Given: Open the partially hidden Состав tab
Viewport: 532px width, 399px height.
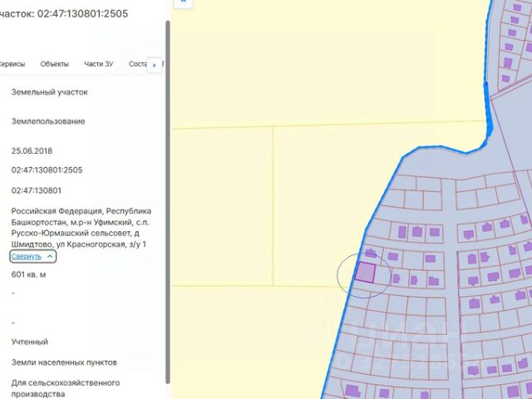Looking at the screenshot, I should click(x=137, y=64).
